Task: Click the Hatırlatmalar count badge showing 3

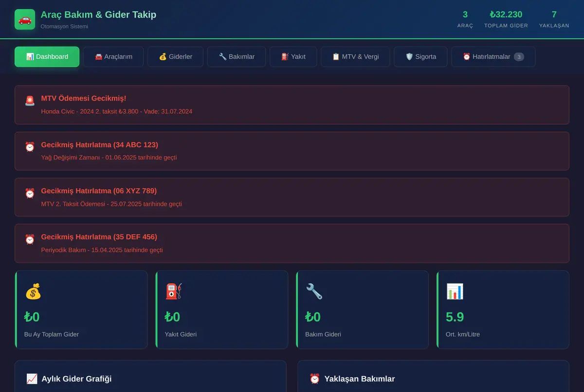Action: [519, 57]
